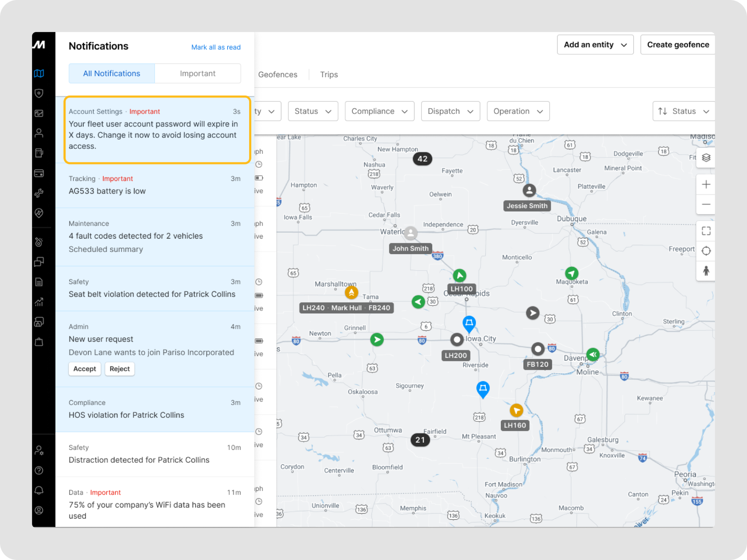
Task: Zoom out on the map
Action: pos(706,204)
